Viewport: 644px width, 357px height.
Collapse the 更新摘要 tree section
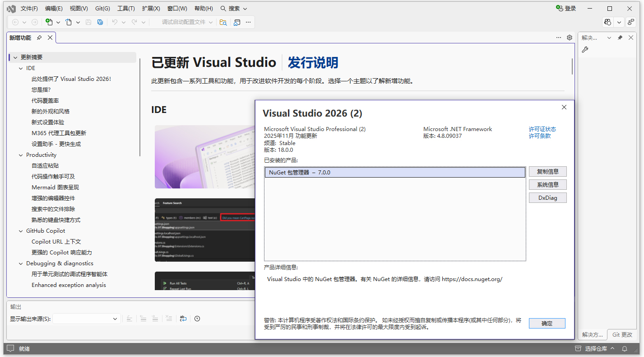tap(14, 57)
